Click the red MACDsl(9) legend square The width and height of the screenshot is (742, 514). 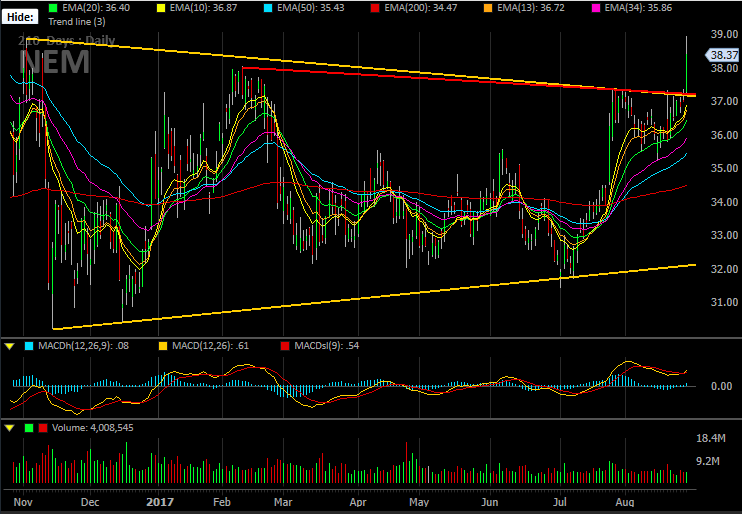[x=285, y=346]
